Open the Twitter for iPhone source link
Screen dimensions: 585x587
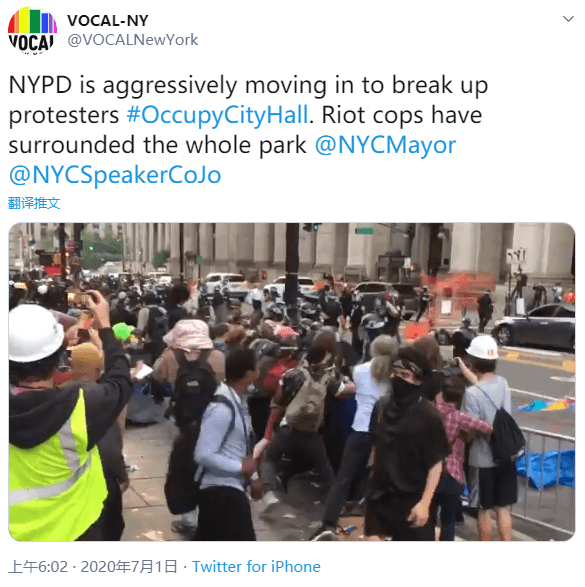(x=256, y=567)
